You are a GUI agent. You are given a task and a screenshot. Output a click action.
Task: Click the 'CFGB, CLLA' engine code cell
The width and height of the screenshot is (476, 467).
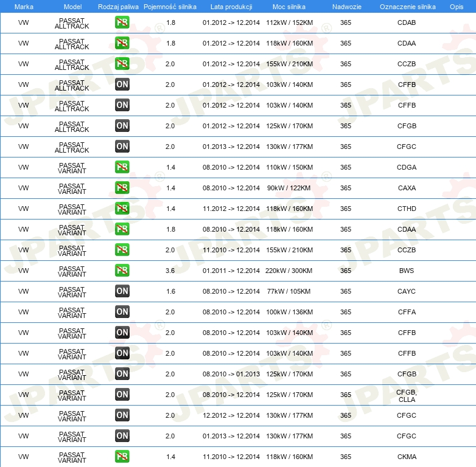pyautogui.click(x=407, y=396)
